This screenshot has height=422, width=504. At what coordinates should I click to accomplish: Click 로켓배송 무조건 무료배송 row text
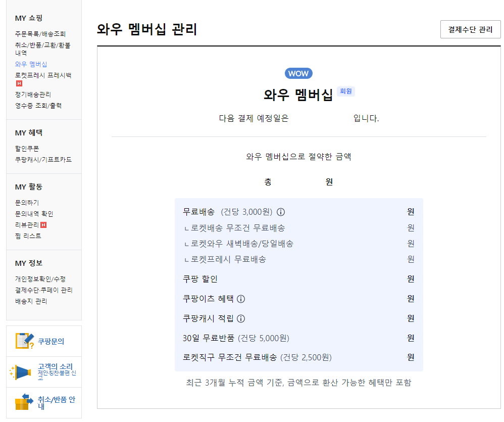click(237, 228)
